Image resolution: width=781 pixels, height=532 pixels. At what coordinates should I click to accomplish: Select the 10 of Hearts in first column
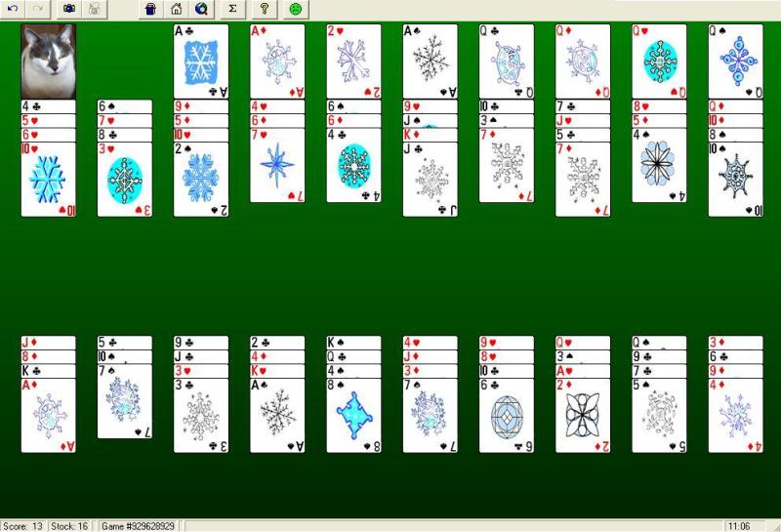tap(48, 181)
